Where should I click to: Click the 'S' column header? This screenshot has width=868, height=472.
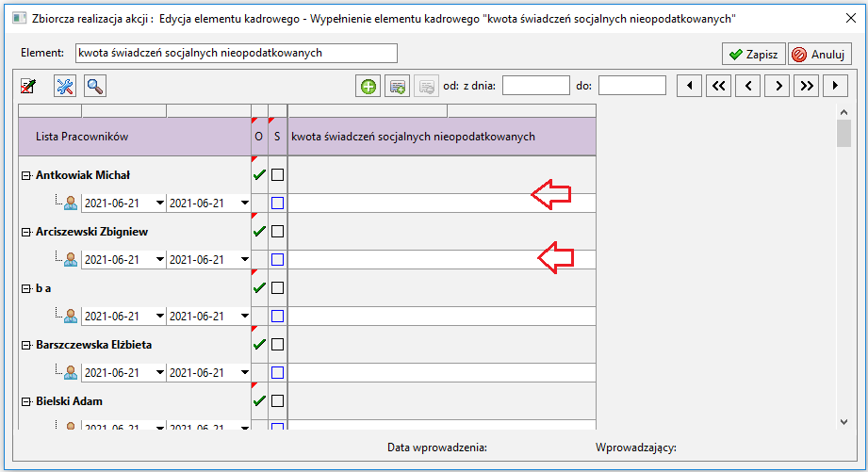(x=277, y=137)
